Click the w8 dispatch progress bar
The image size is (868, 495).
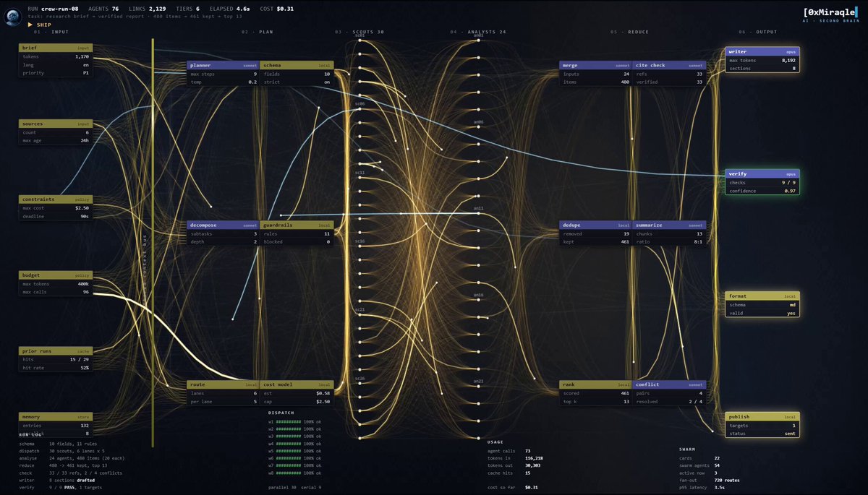tap(289, 474)
